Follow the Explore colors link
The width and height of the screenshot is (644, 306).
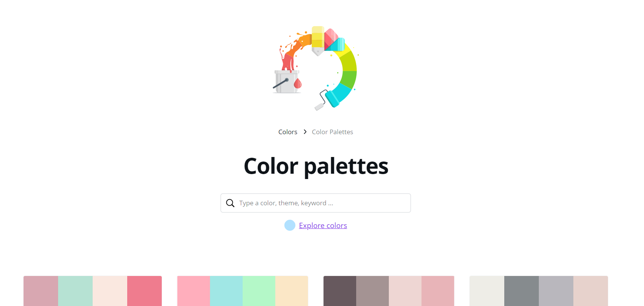[323, 225]
